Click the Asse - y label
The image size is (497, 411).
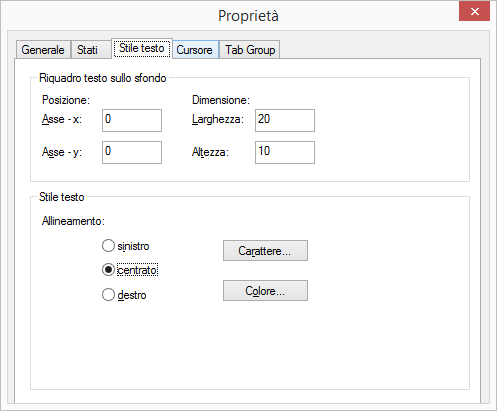coord(62,152)
